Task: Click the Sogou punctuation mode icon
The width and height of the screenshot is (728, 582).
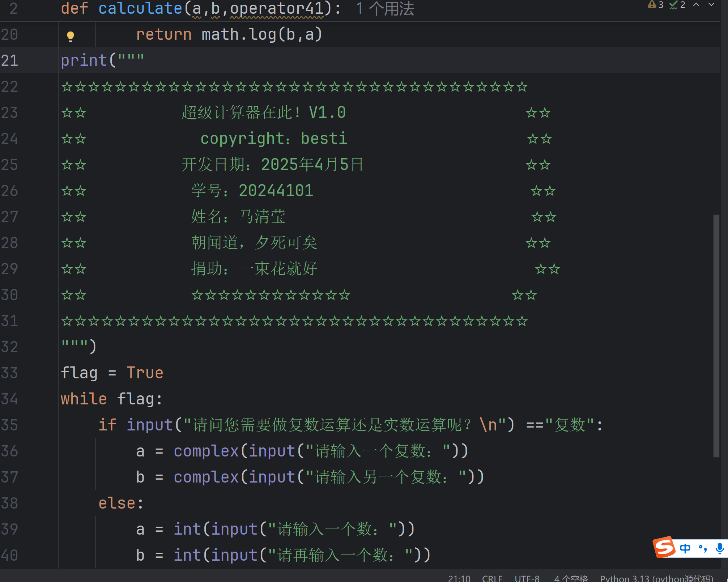Action: pyautogui.click(x=703, y=549)
